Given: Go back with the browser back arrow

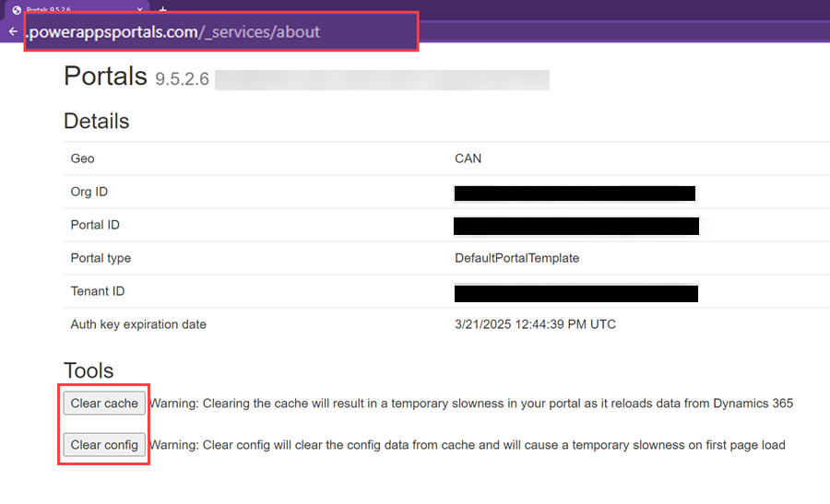Looking at the screenshot, I should tap(13, 31).
